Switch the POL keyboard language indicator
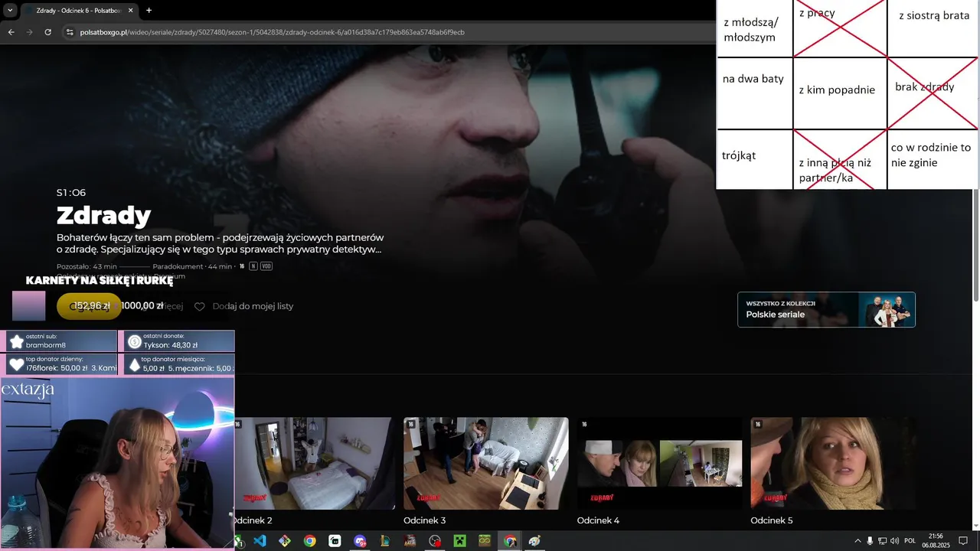The height and width of the screenshot is (551, 980). pos(910,541)
